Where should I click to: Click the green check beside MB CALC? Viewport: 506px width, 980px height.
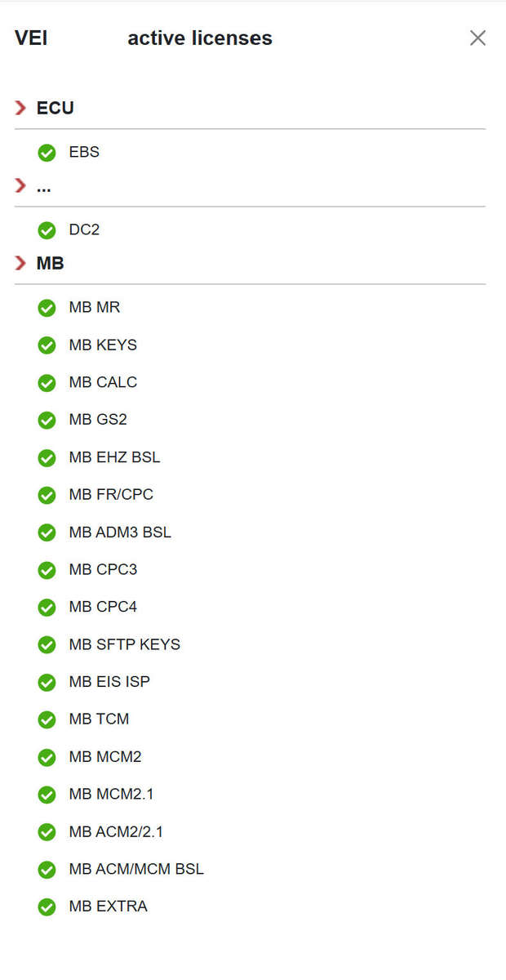coord(47,383)
